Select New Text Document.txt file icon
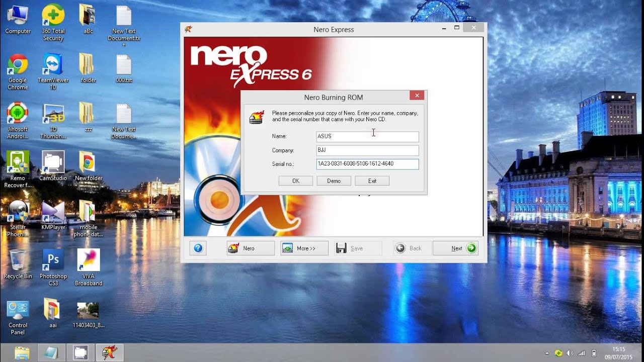This screenshot has width=644, height=362. click(124, 26)
